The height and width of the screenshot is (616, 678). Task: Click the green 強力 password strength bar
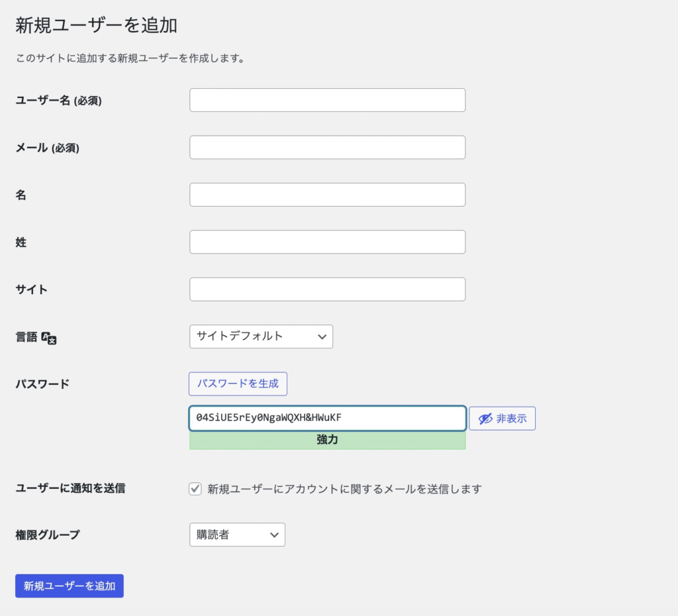tap(327, 440)
